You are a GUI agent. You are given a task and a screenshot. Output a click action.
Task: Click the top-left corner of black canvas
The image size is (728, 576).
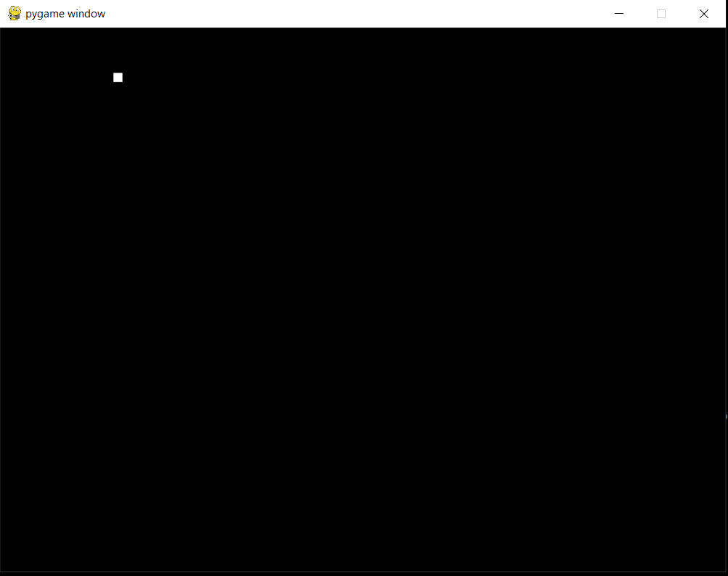pos(4,31)
